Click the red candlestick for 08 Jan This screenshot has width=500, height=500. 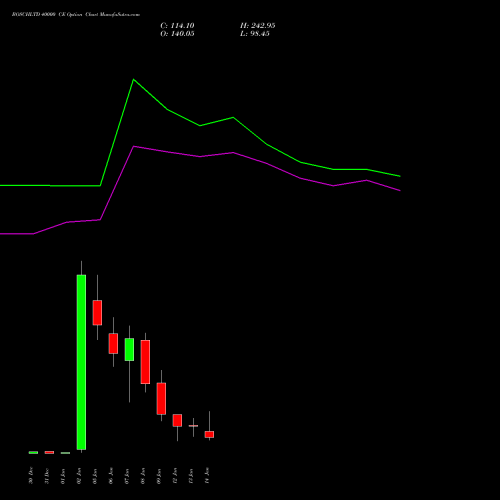coord(145,362)
